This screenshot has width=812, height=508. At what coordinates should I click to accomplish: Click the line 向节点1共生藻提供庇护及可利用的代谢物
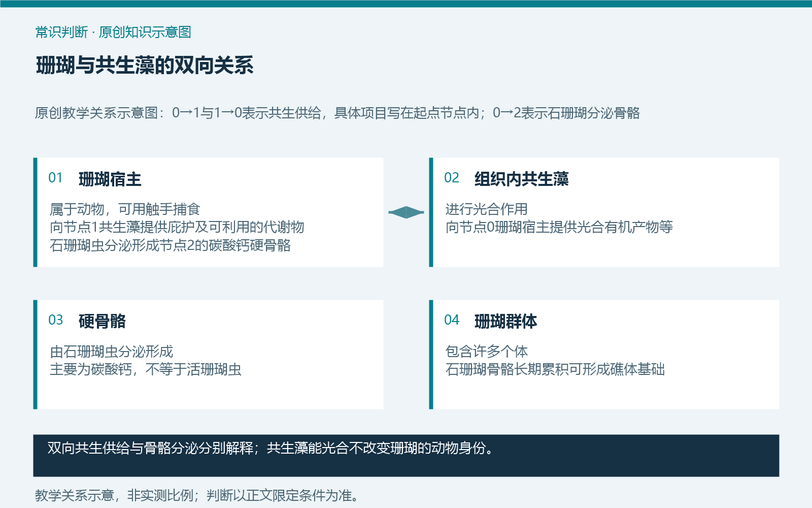(177, 227)
